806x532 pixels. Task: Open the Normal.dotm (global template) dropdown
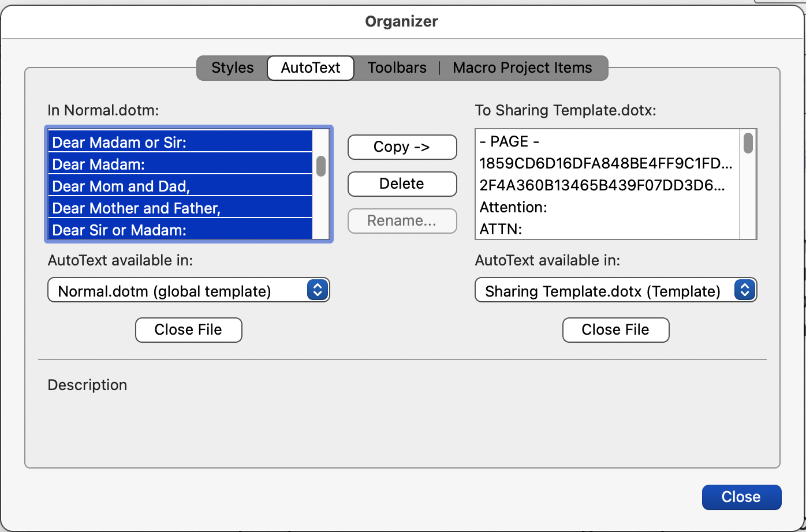tap(188, 291)
